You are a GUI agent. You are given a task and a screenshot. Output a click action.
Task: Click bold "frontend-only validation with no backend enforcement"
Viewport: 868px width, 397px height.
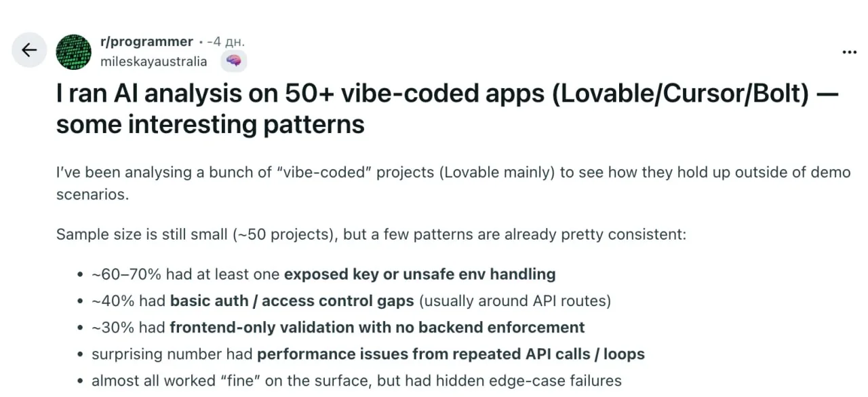(x=377, y=327)
